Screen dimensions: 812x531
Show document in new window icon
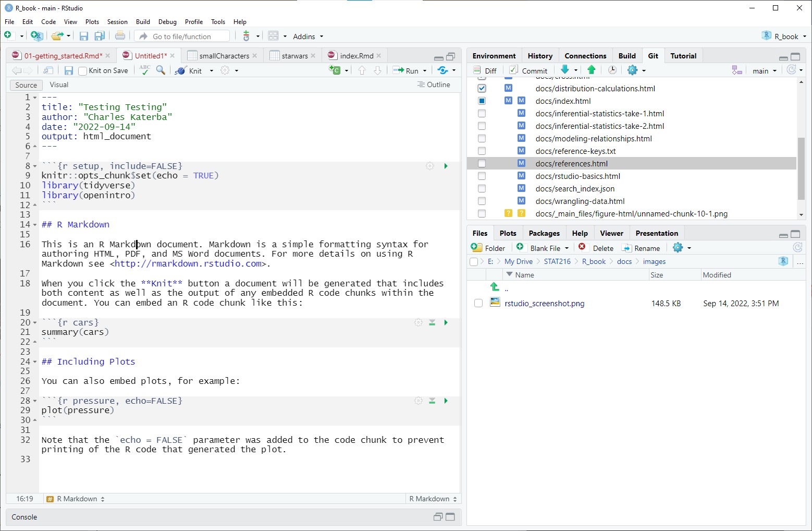pos(48,70)
